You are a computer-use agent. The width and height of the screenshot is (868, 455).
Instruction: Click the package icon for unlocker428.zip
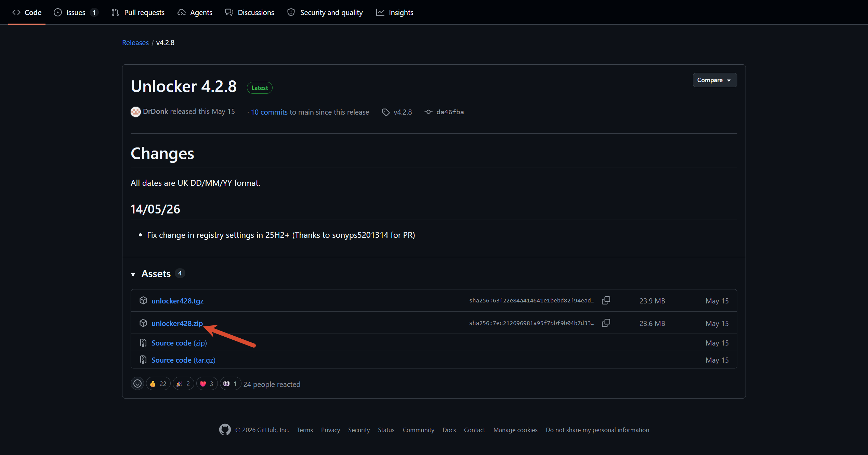(x=143, y=323)
